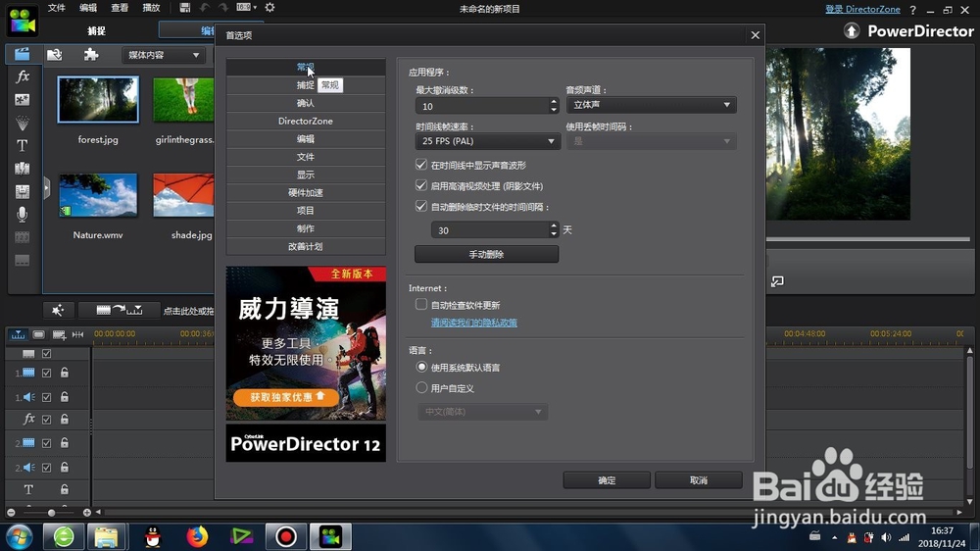Select use system default language radio

click(x=421, y=367)
